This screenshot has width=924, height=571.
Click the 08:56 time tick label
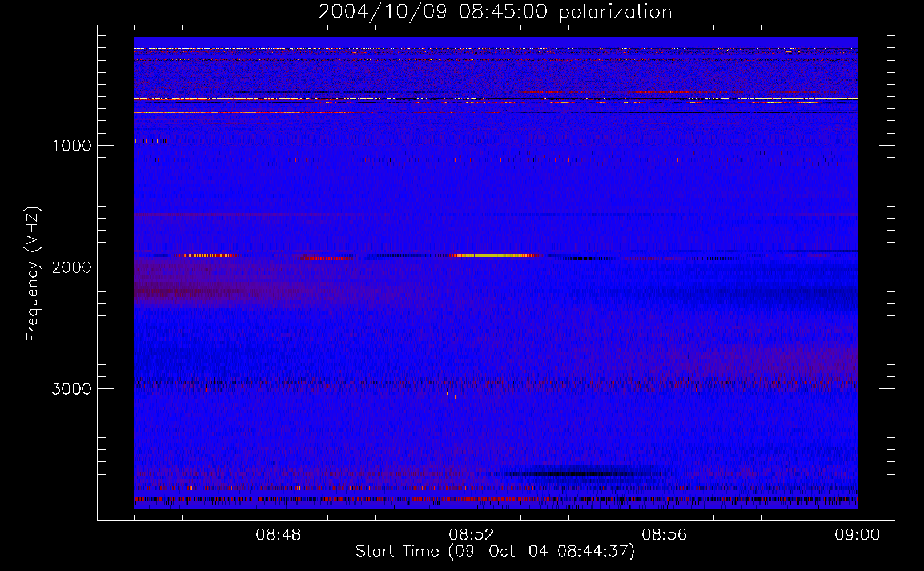(x=665, y=535)
